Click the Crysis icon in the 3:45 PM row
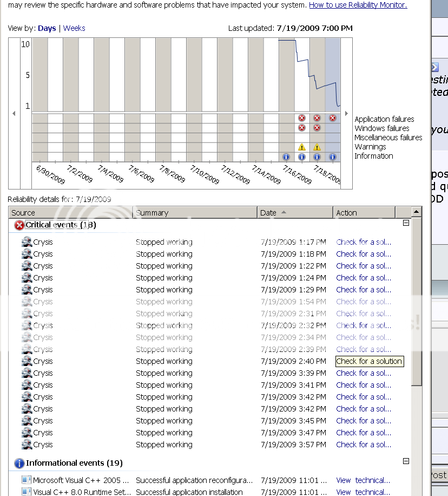Image resolution: width=448 pixels, height=496 pixels. point(27,421)
